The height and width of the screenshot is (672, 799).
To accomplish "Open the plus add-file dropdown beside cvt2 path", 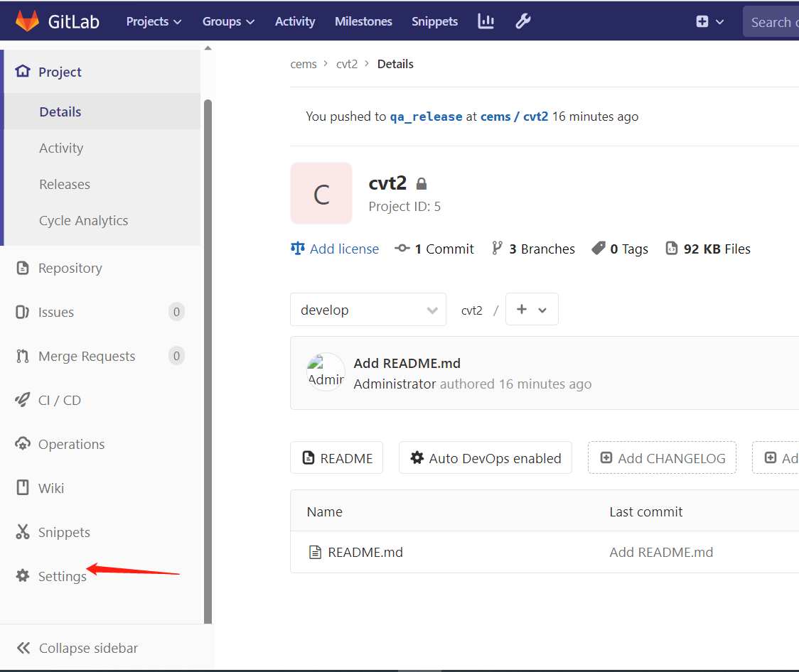I will pyautogui.click(x=532, y=309).
